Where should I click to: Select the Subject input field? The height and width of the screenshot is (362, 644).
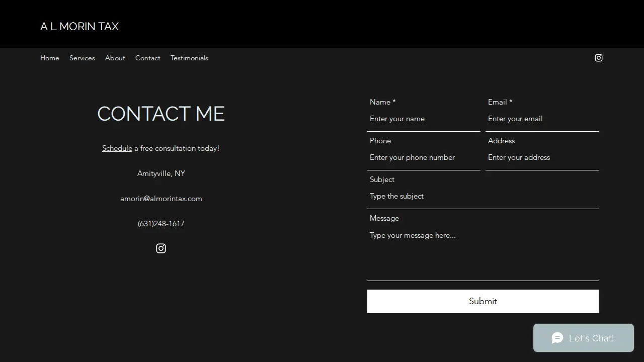tap(483, 197)
